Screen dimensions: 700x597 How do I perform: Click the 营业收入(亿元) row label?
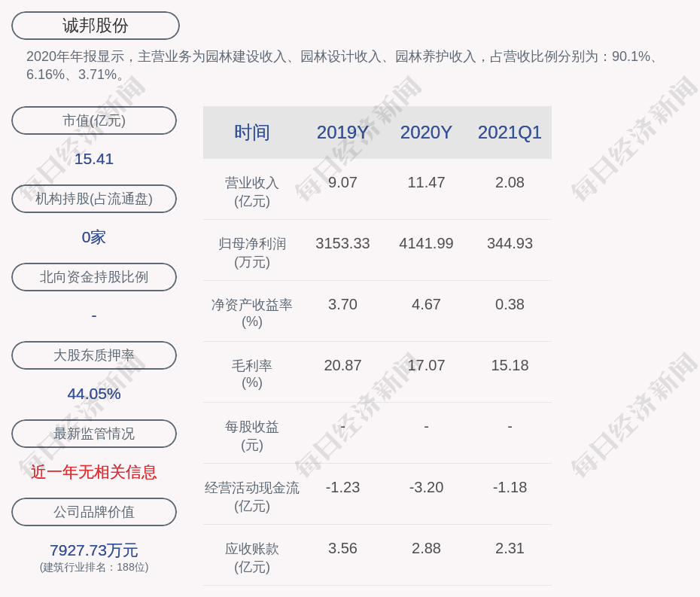coord(251,191)
